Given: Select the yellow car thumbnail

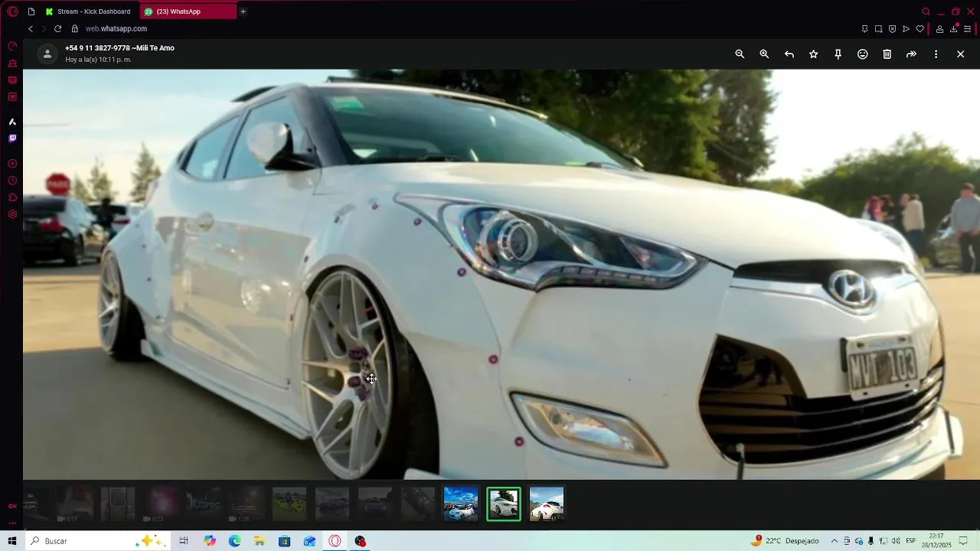Looking at the screenshot, I should click(x=289, y=504).
